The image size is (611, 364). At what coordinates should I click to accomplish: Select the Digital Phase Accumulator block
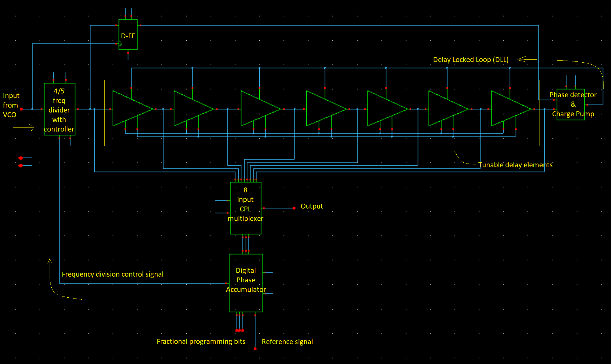pos(246,283)
